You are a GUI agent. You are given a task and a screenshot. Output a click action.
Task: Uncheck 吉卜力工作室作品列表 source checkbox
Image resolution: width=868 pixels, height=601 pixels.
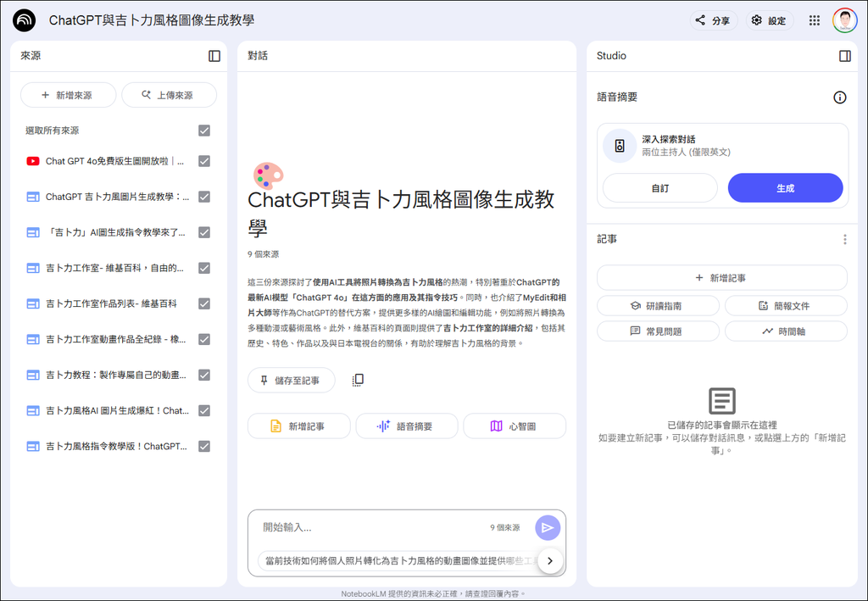204,303
